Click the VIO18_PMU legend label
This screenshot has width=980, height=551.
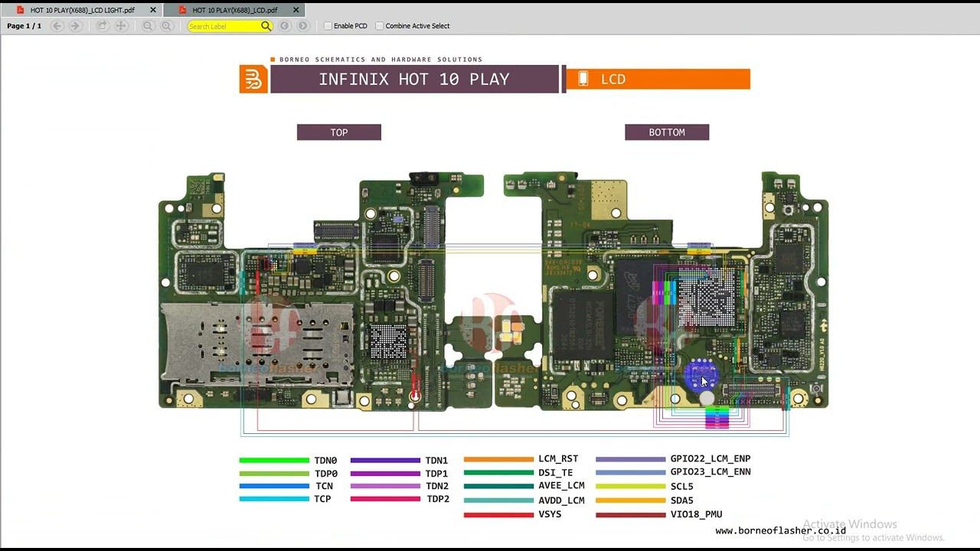(696, 515)
